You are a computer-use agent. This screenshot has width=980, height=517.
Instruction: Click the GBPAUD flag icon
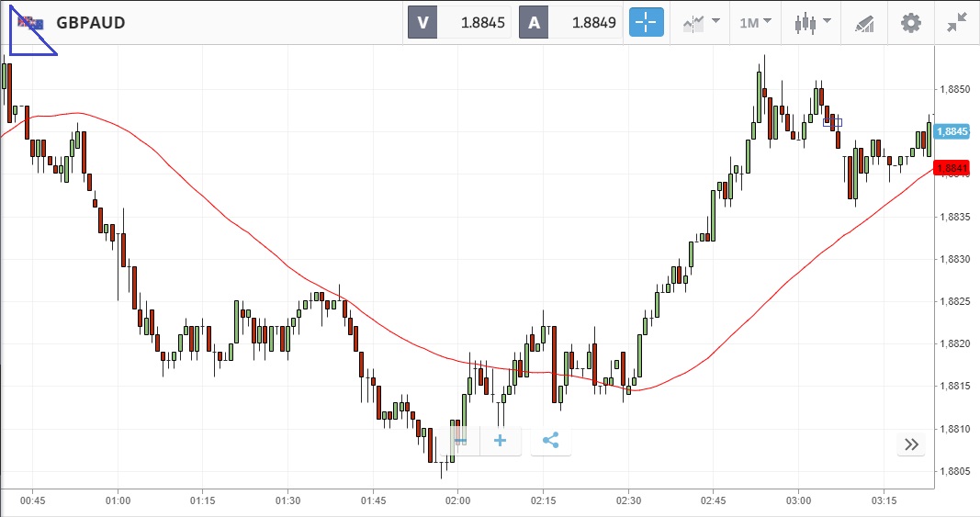tap(32, 23)
